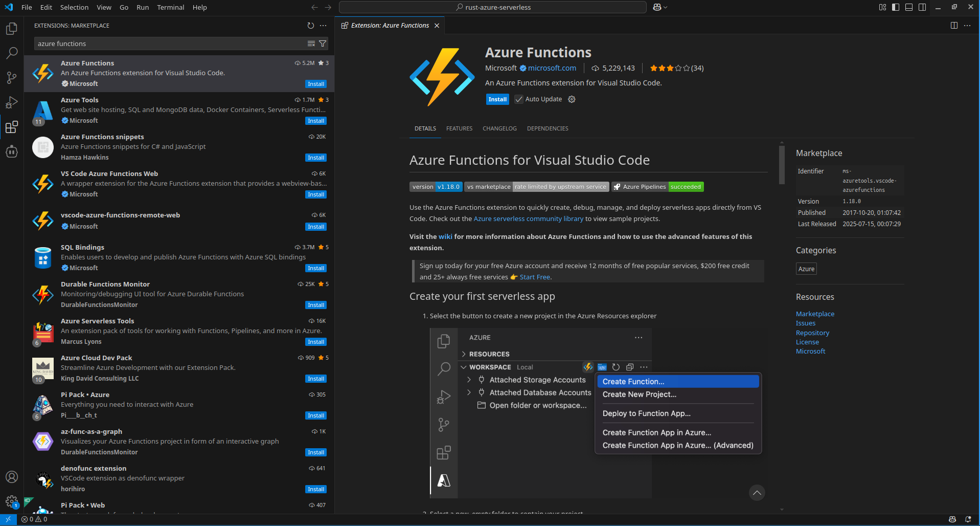
Task: Close the Azure Functions extension tab
Action: click(437, 26)
